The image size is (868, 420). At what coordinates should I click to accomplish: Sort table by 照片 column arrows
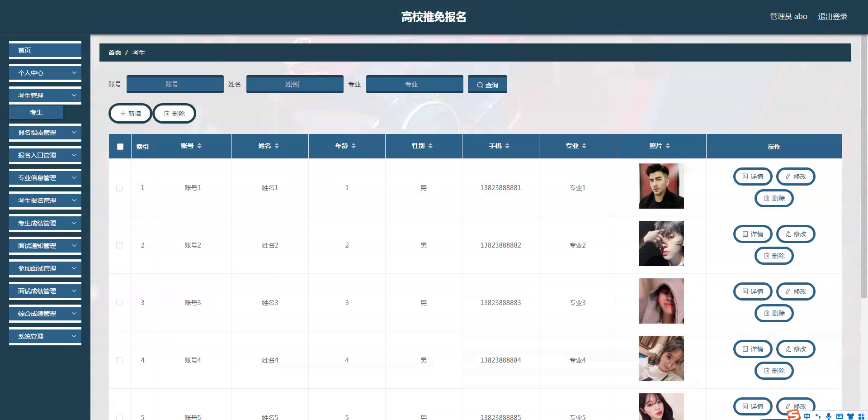(x=668, y=146)
